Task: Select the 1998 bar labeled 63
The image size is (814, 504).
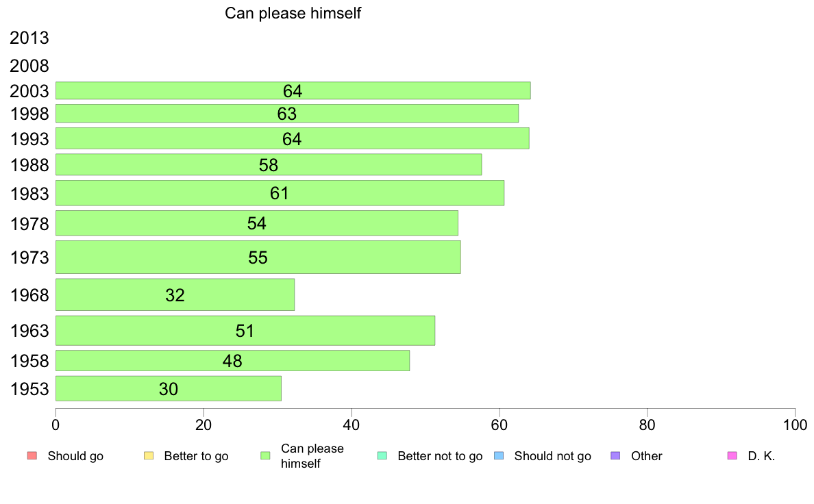Action: tap(287, 113)
